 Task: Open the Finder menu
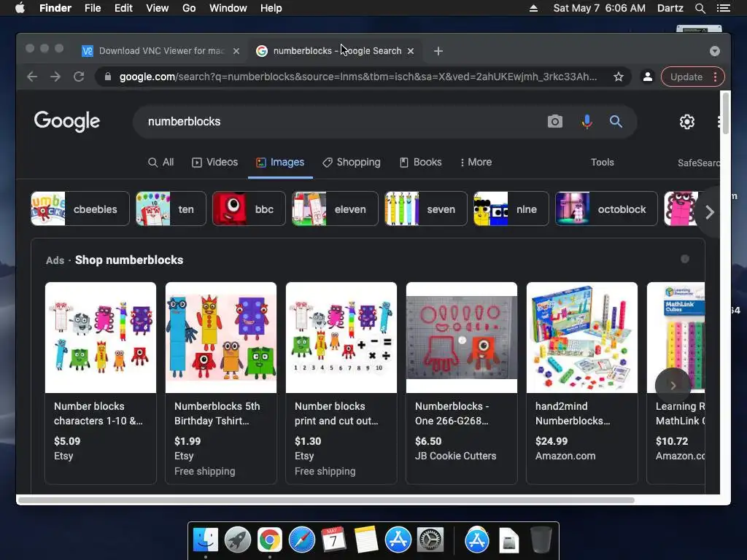pyautogui.click(x=55, y=8)
